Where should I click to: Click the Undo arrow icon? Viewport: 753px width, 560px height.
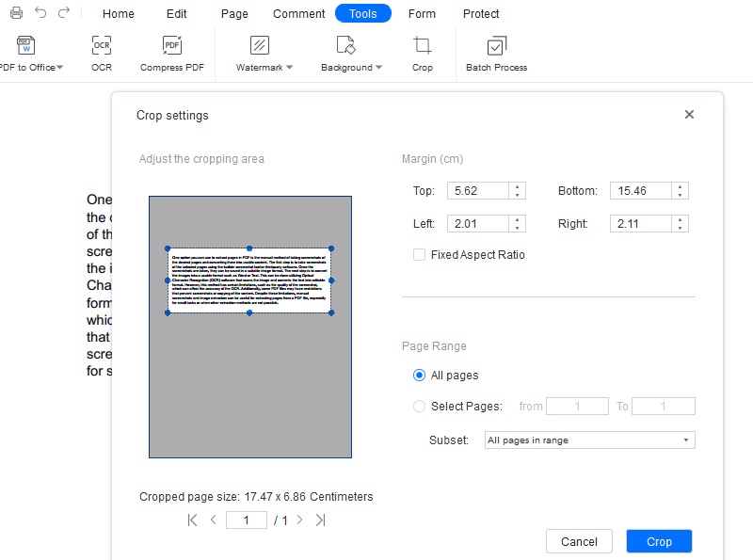[39, 13]
